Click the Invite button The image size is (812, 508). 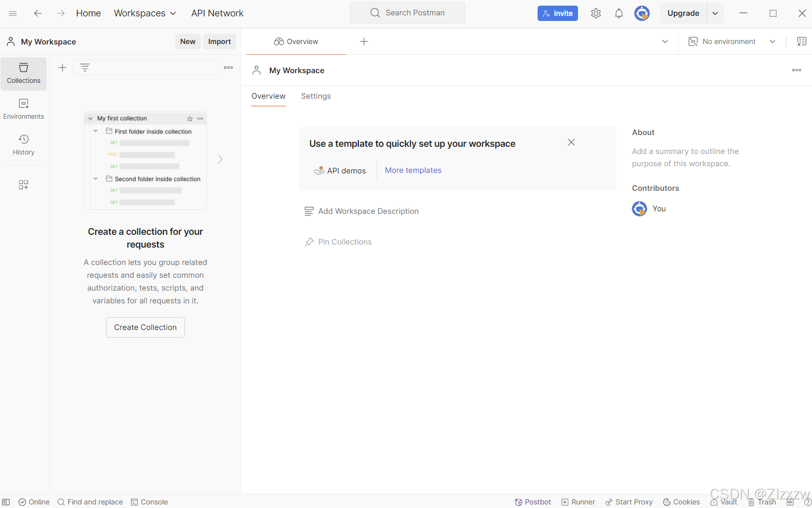click(x=558, y=13)
